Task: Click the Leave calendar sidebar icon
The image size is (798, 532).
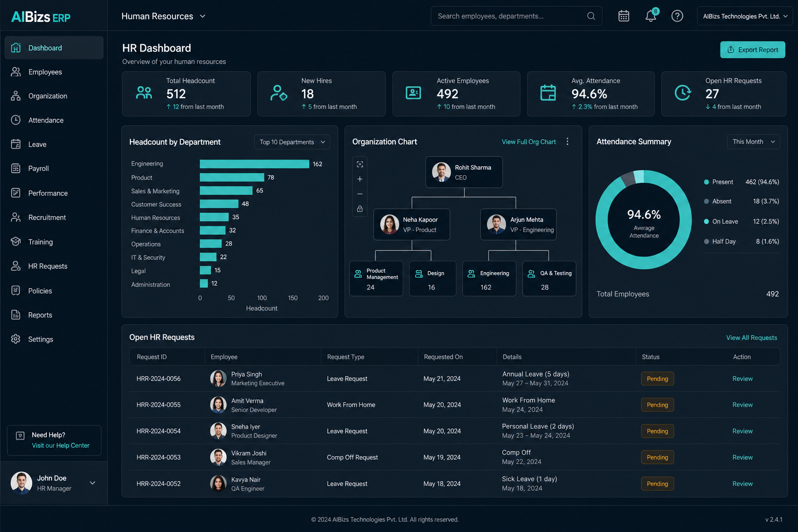Action: tap(16, 144)
